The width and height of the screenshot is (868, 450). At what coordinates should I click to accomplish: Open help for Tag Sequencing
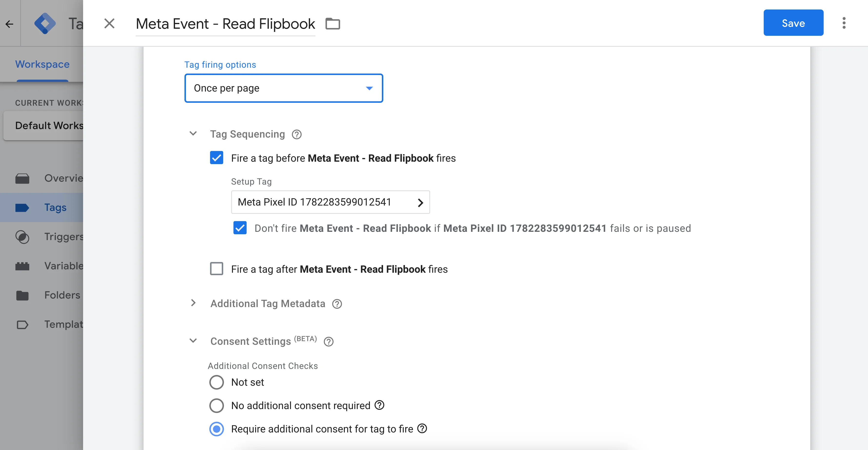(x=297, y=134)
